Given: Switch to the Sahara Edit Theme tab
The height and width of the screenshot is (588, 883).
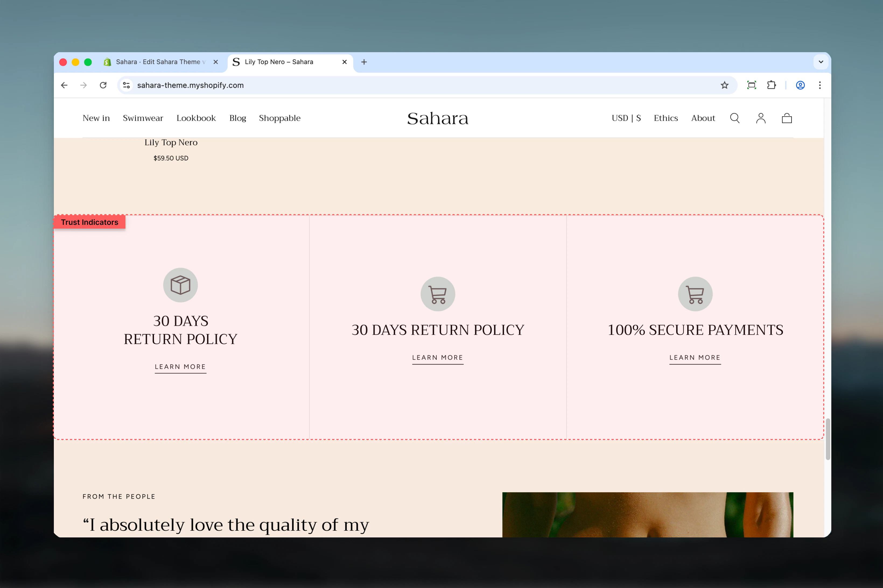Looking at the screenshot, I should (x=161, y=62).
